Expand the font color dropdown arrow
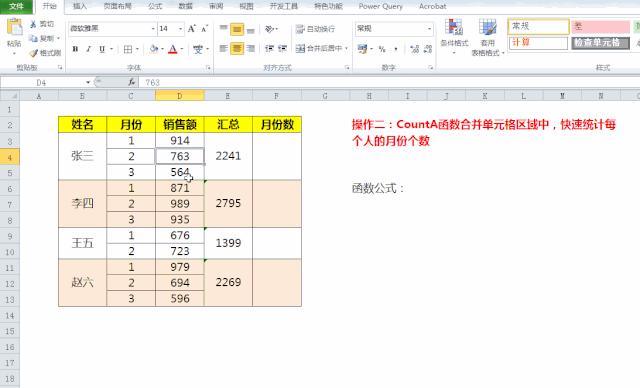Viewport: 640px width, 388px height. tap(182, 49)
